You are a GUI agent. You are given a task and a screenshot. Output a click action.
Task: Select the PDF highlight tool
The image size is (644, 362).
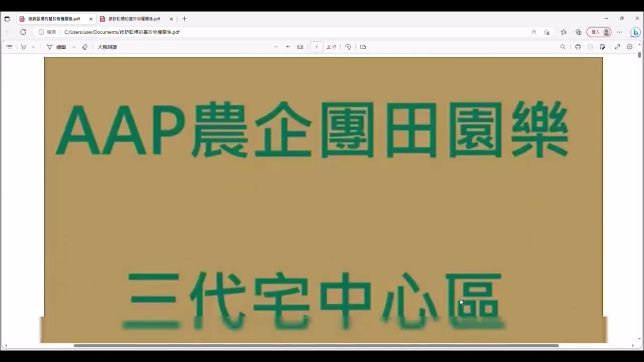tap(24, 47)
